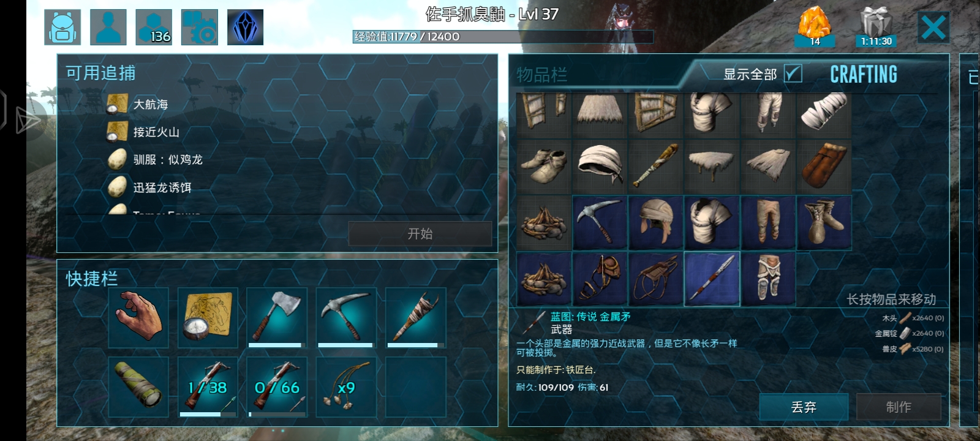Select the bola slot showing x9

(x=346, y=387)
